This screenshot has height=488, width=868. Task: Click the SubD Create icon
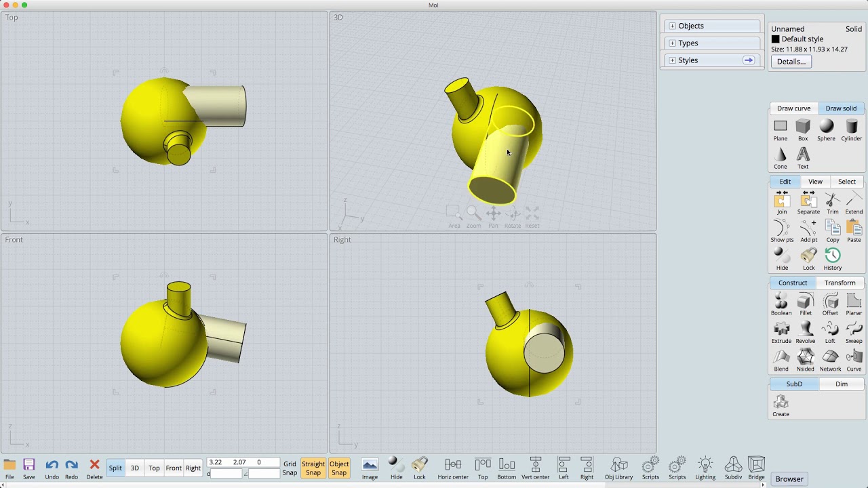click(781, 405)
